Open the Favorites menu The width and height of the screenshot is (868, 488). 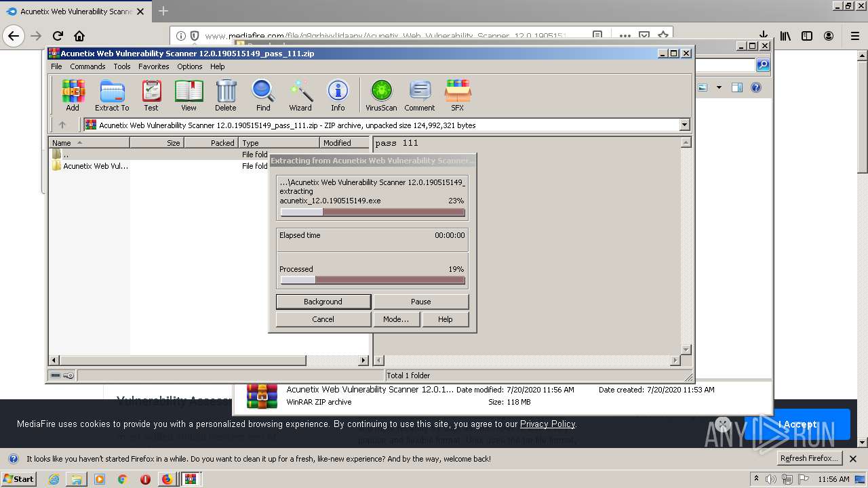[x=154, y=66]
